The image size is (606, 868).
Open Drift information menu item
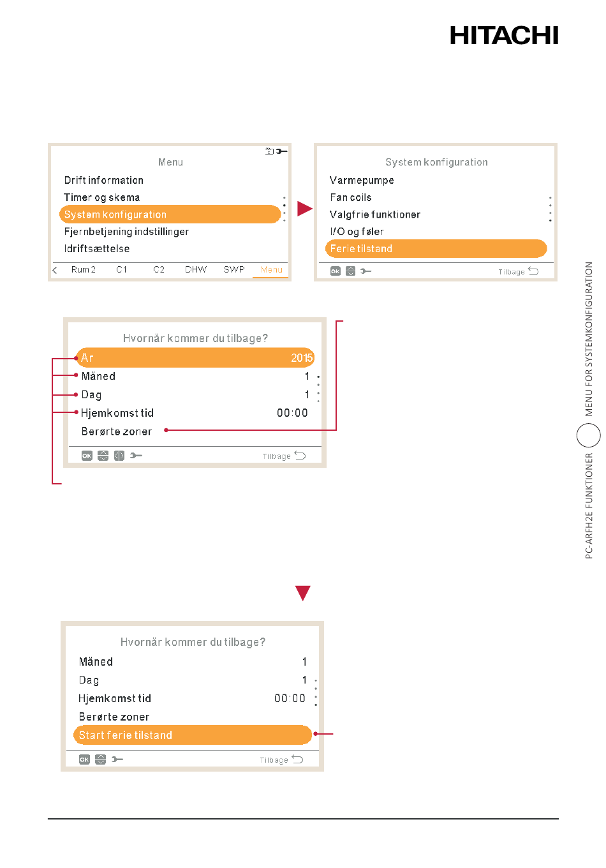104,180
